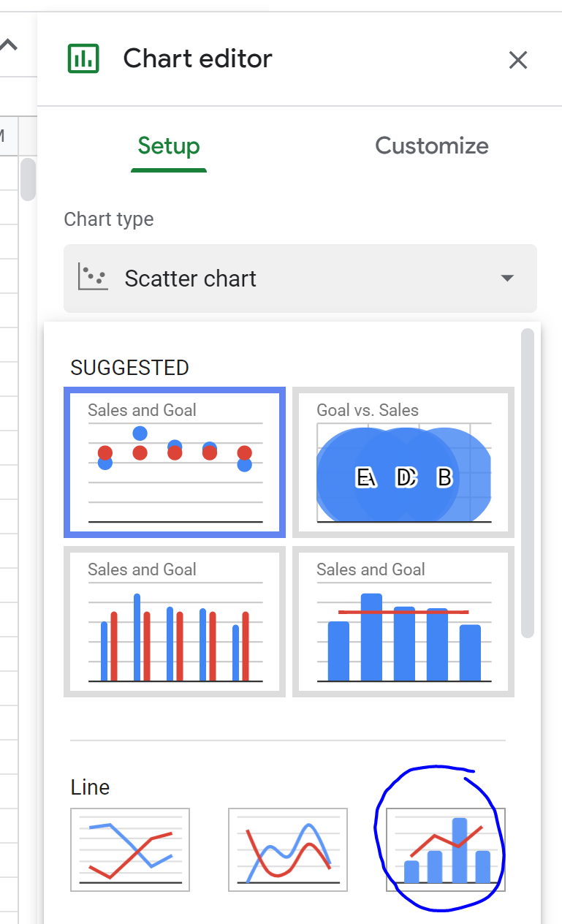Screen dimensions: 562x924
Task: Switch to the Customize tab
Action: pyautogui.click(x=431, y=145)
